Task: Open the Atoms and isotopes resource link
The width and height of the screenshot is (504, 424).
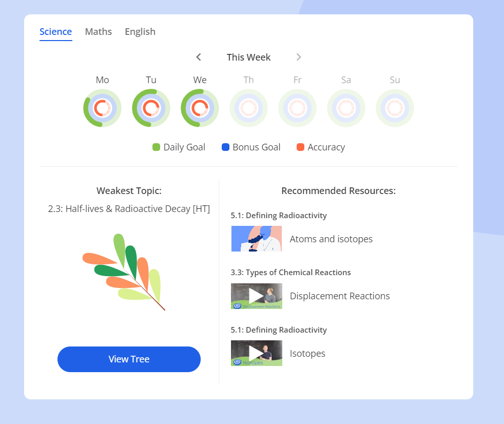Action: (331, 239)
